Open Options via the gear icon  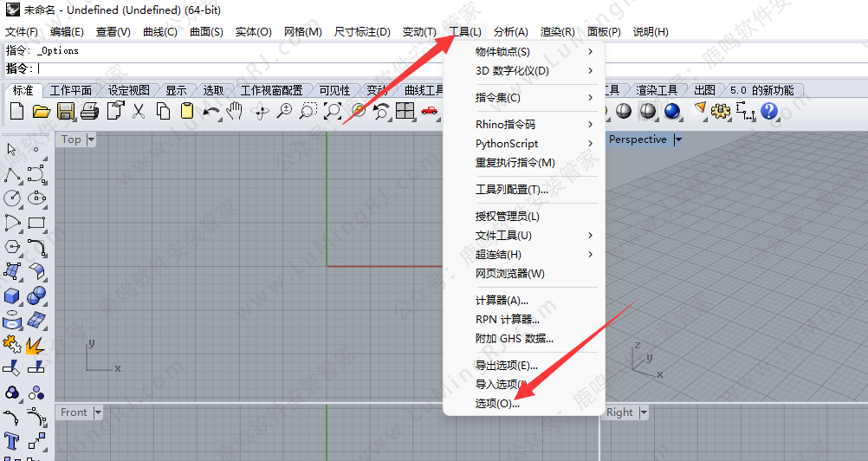721,111
